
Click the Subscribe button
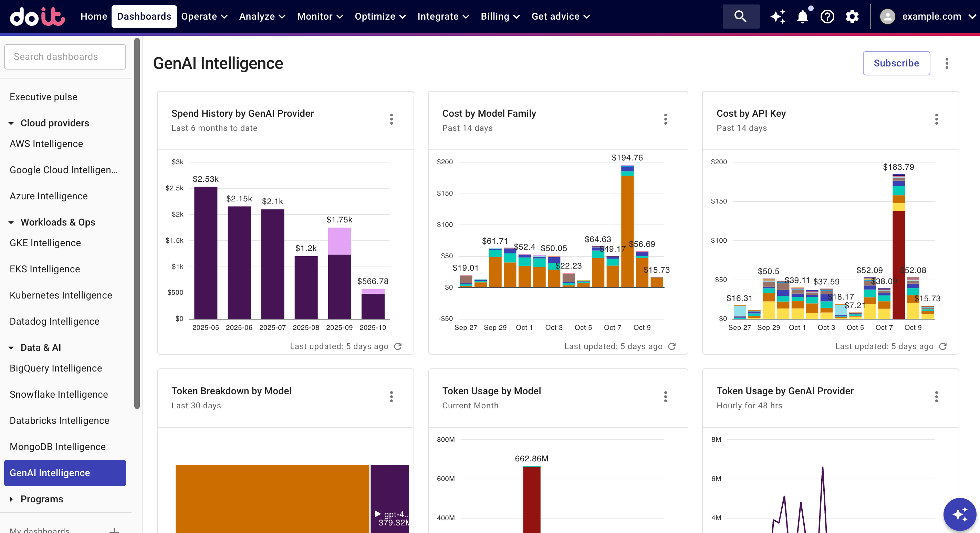coord(896,63)
